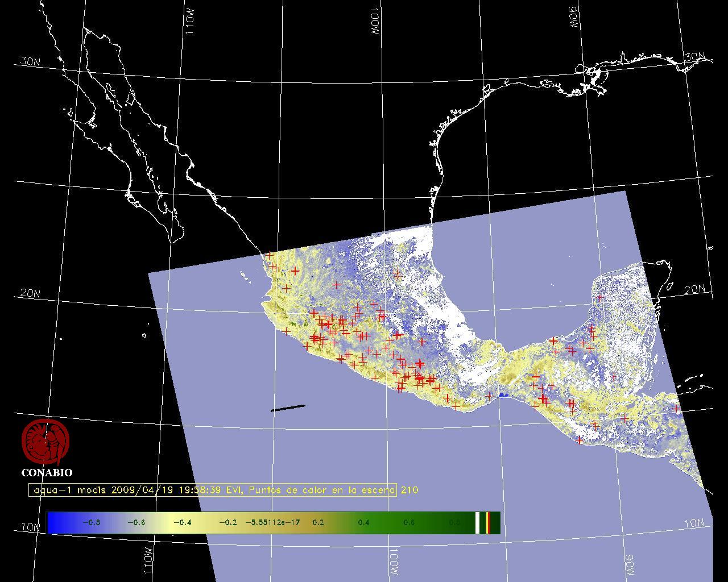
Task: Select the caption 'aqua-1 modis 2009/04/19 19:58:39 EVI'
Action: pyautogui.click(x=138, y=490)
